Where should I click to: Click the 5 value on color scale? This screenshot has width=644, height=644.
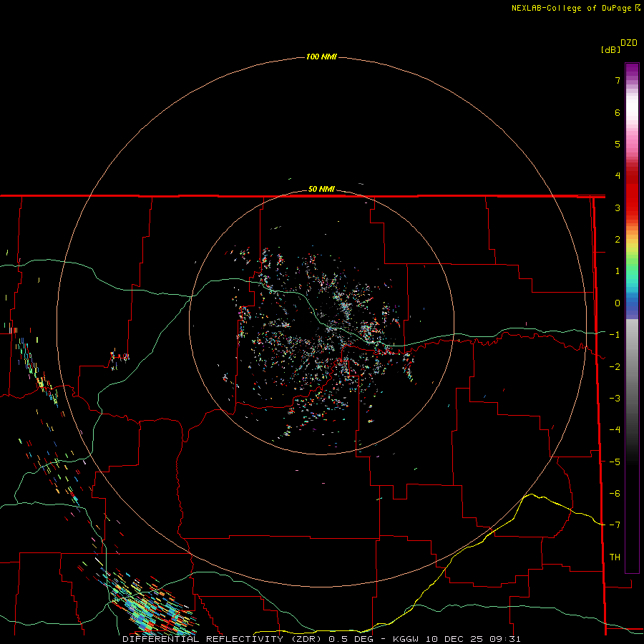618,144
